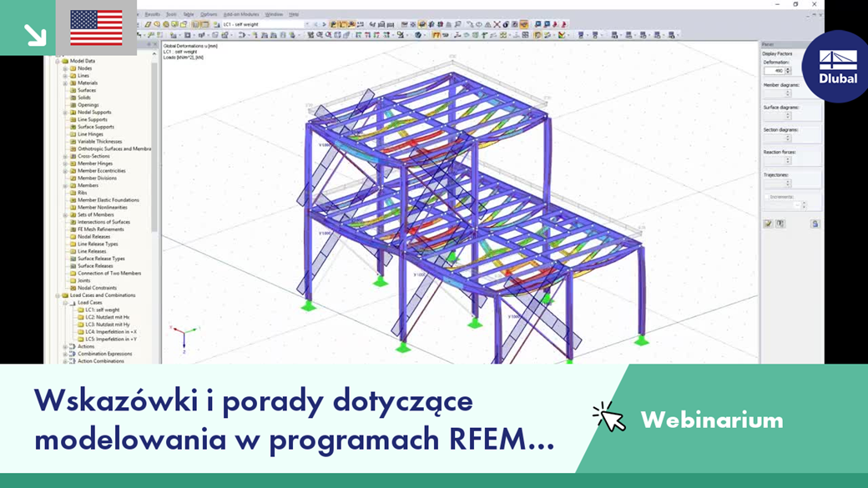The width and height of the screenshot is (868, 488).
Task: Open the Help menu
Action: 294,14
